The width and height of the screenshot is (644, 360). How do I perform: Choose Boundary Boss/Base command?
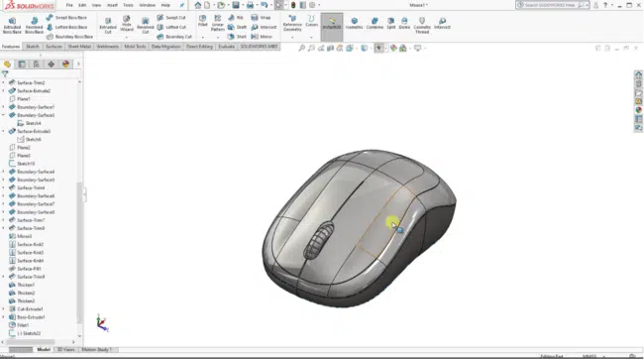[x=69, y=37]
